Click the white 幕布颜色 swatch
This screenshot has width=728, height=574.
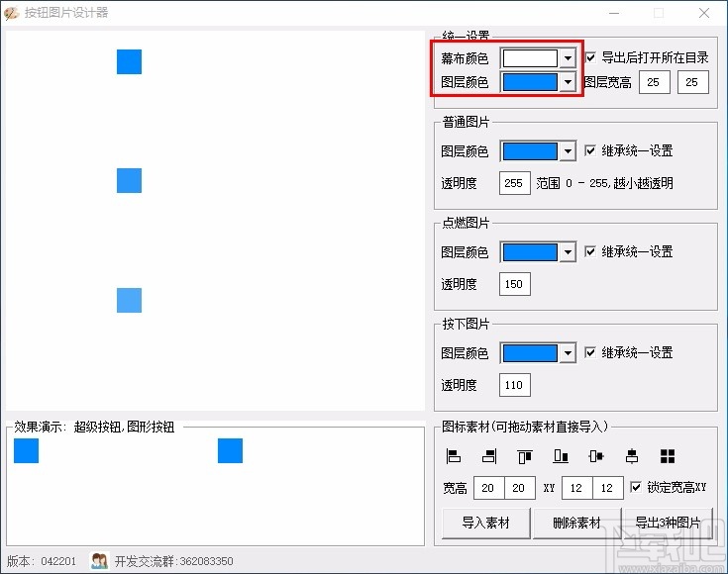click(530, 58)
